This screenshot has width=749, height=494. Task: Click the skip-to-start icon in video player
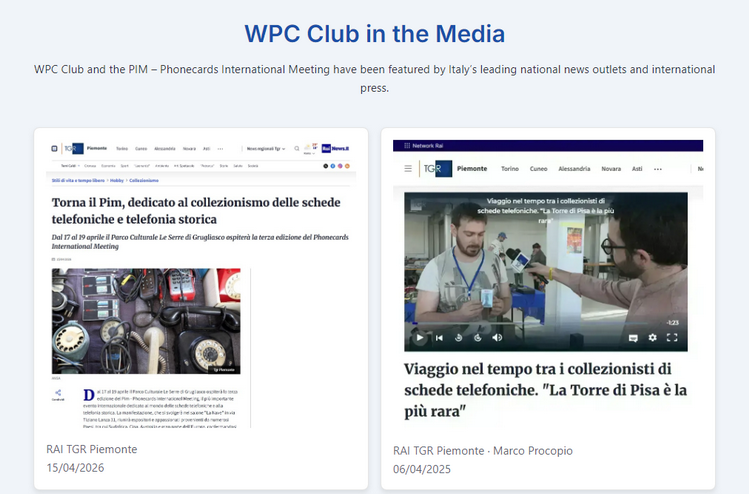click(x=439, y=338)
